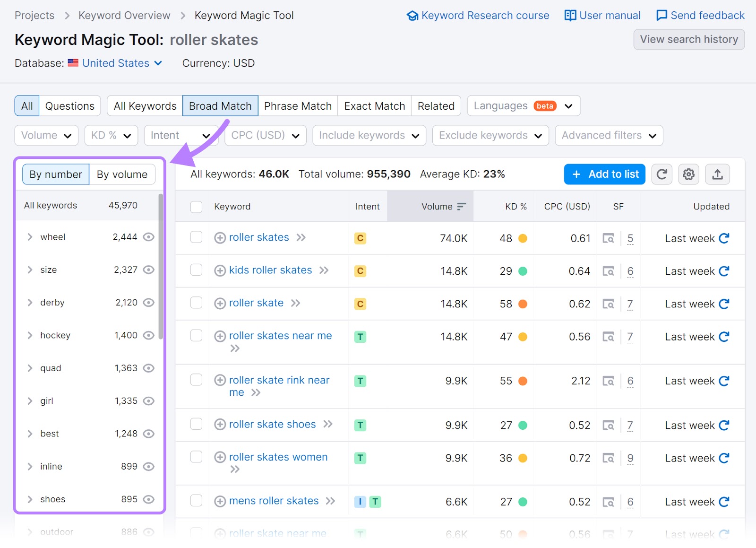Expand the derby keyword group
The image size is (756, 548).
pyautogui.click(x=30, y=303)
